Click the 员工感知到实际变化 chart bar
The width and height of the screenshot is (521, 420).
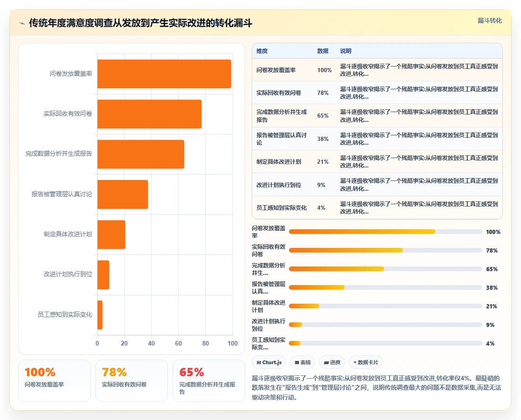point(100,315)
